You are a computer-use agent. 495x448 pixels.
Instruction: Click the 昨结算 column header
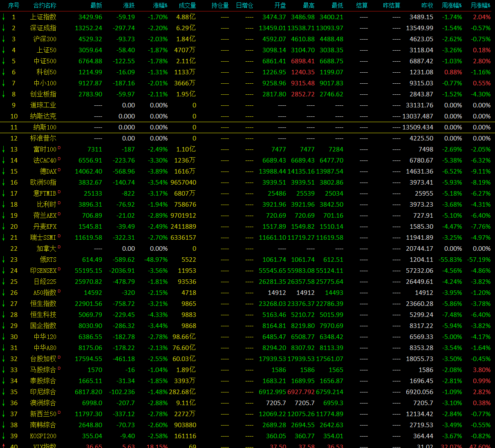(x=392, y=5)
